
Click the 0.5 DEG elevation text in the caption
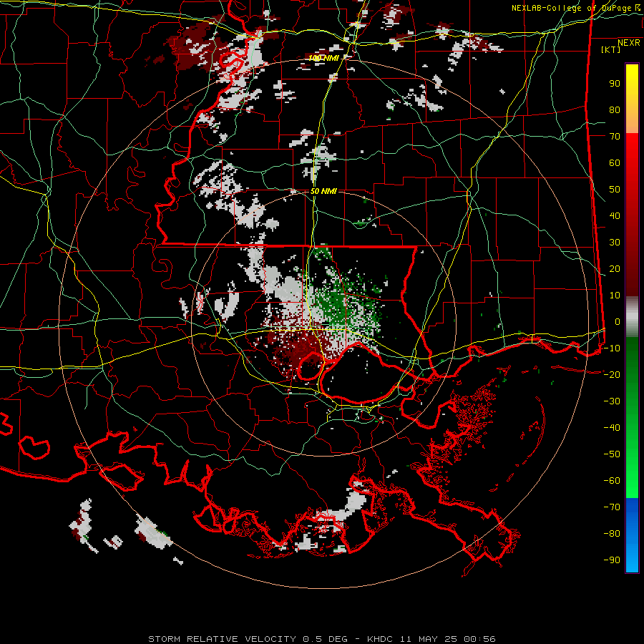(x=326, y=639)
